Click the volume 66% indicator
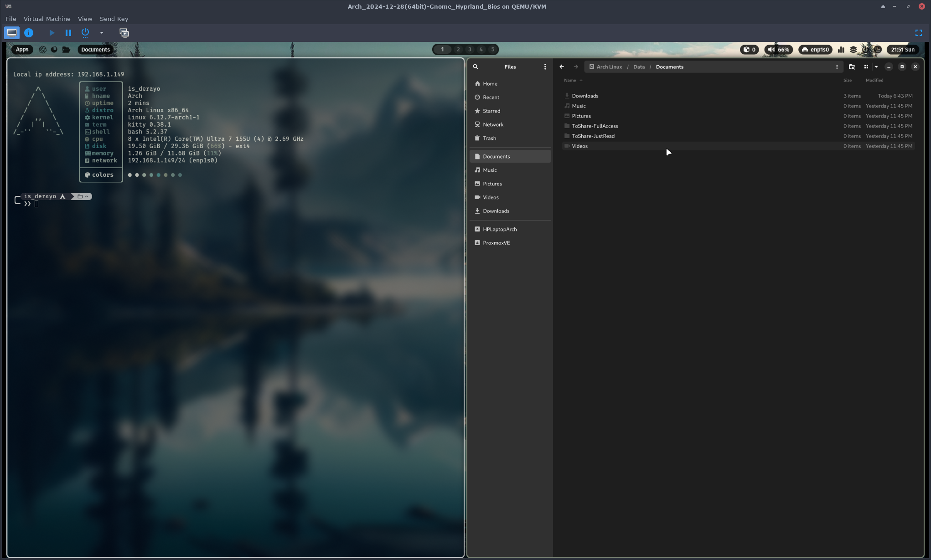The height and width of the screenshot is (560, 931). pos(779,50)
